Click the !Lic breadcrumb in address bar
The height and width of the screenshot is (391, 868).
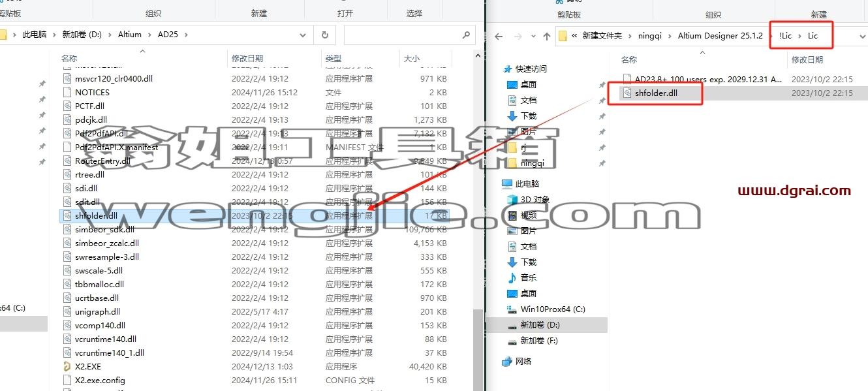pyautogui.click(x=785, y=36)
